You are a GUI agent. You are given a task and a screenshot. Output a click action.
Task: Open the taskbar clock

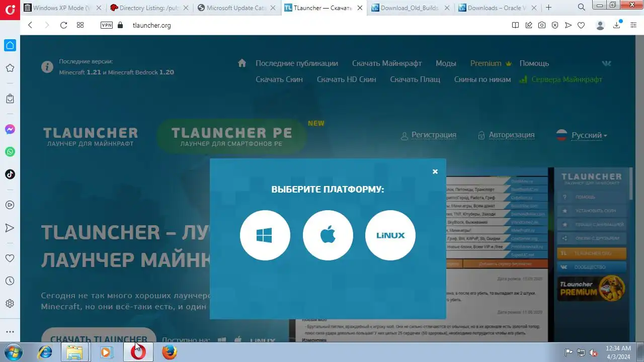pyautogui.click(x=618, y=352)
